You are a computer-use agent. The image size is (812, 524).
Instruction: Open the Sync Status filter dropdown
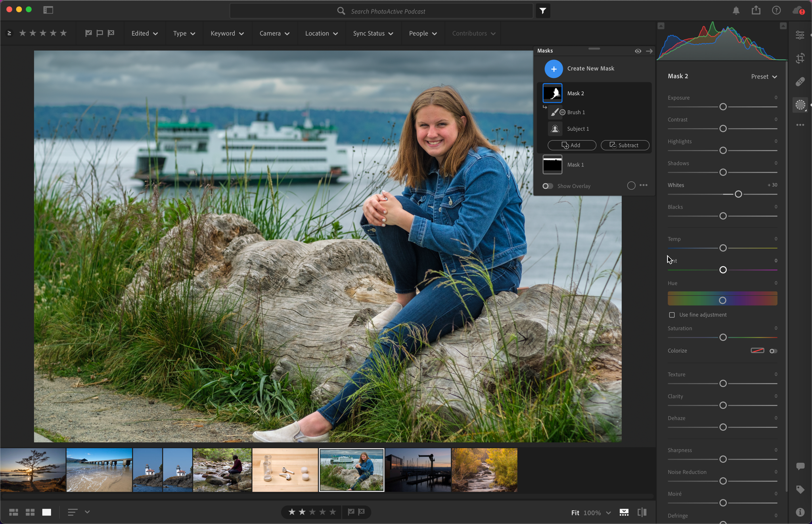coord(373,33)
